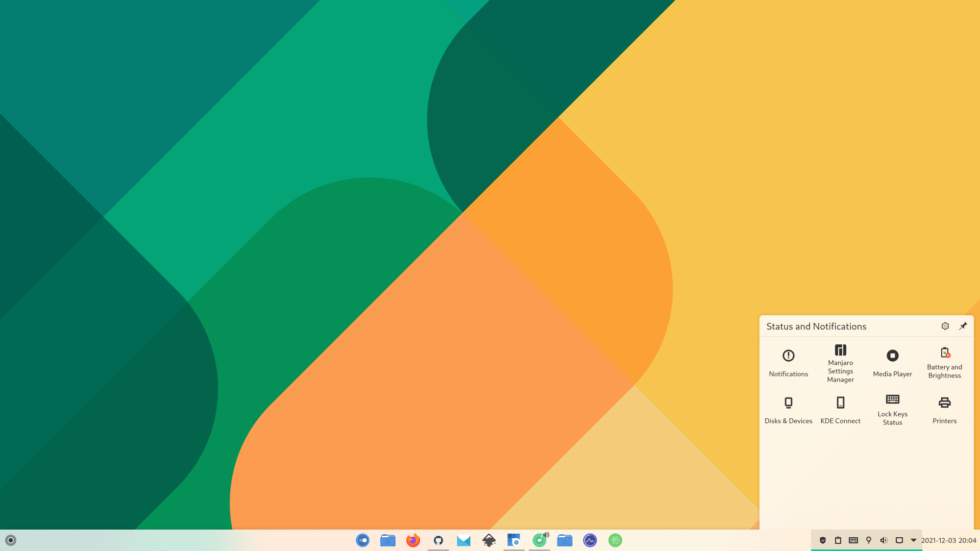Open Battery and Brightness applet
Viewport: 980px width, 551px height.
944,363
